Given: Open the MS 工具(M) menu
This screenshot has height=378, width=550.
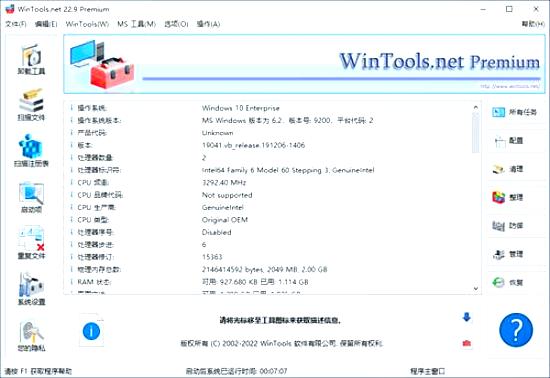Looking at the screenshot, I should (x=136, y=24).
